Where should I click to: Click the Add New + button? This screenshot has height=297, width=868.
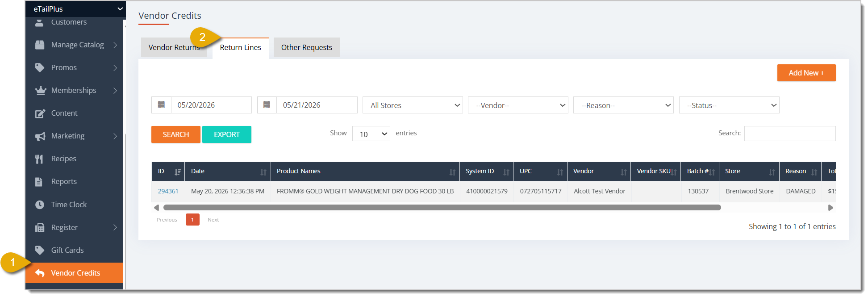[x=806, y=73]
